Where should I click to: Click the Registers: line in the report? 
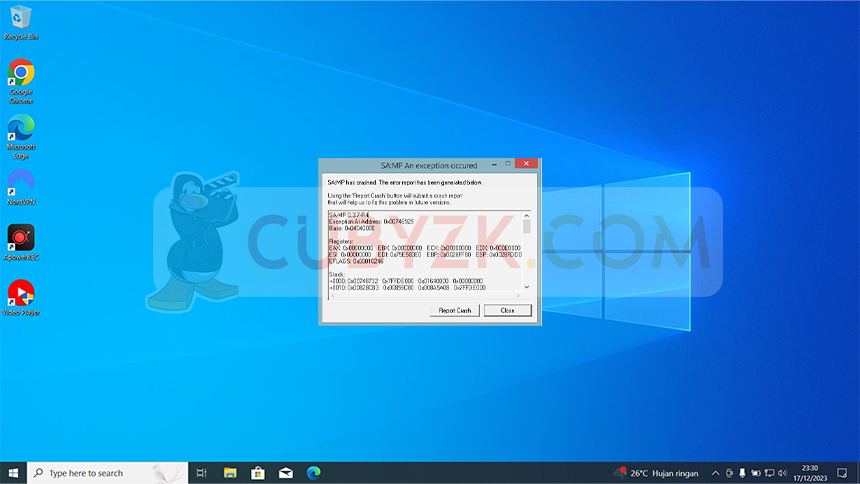(x=341, y=241)
